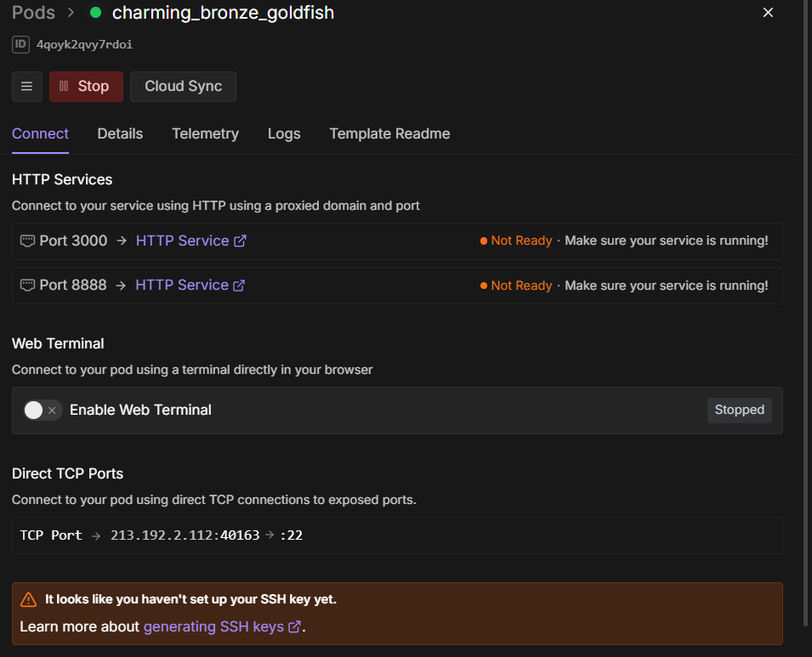Click the TCP address 213.192.2.112:40163
This screenshot has width=812, height=657.
click(185, 535)
